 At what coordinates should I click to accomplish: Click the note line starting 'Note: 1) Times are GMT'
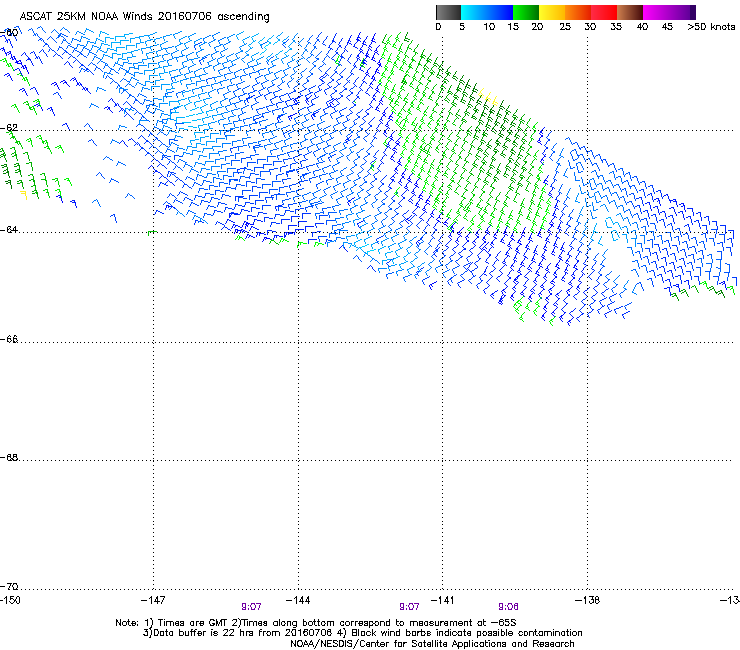pyautogui.click(x=316, y=623)
